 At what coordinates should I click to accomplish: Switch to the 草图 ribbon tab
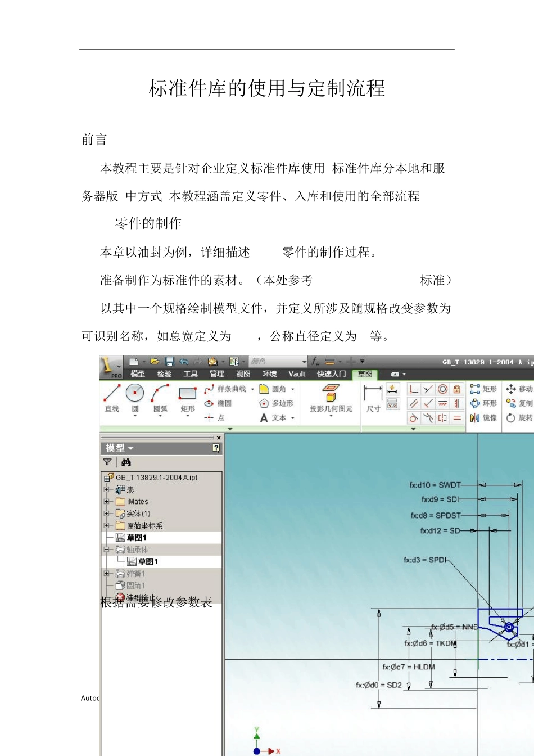[x=365, y=374]
